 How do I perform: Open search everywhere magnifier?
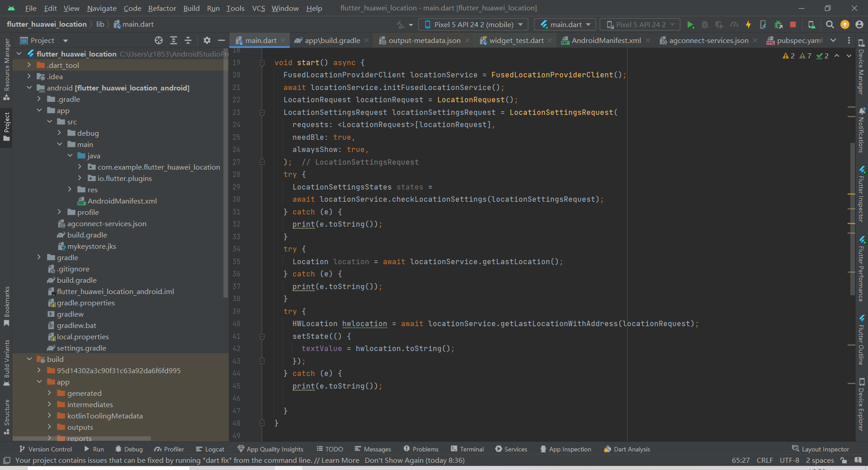click(x=830, y=24)
